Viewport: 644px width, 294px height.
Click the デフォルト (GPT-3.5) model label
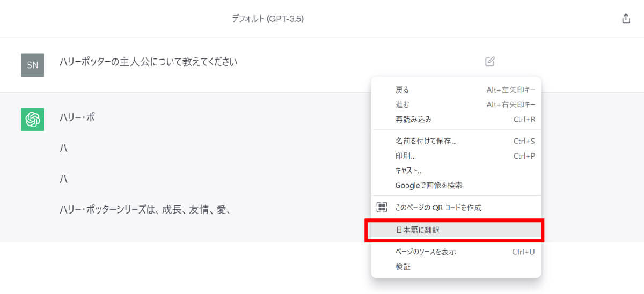(268, 19)
